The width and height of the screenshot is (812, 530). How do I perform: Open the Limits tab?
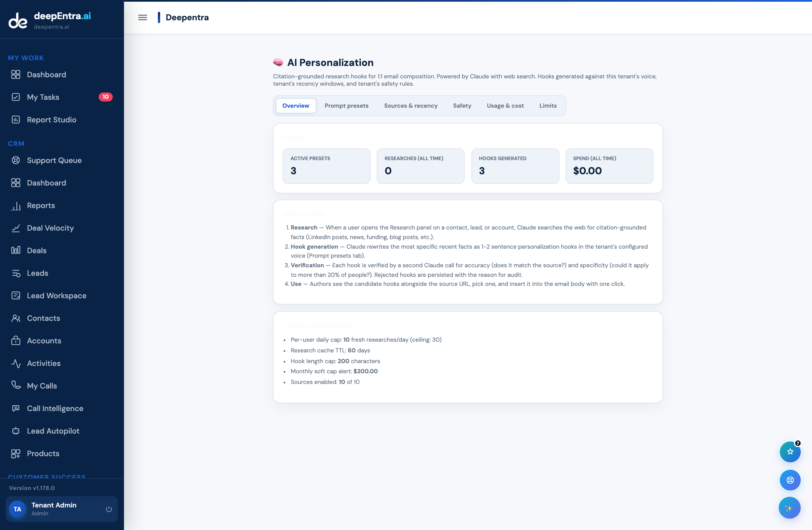[548, 106]
